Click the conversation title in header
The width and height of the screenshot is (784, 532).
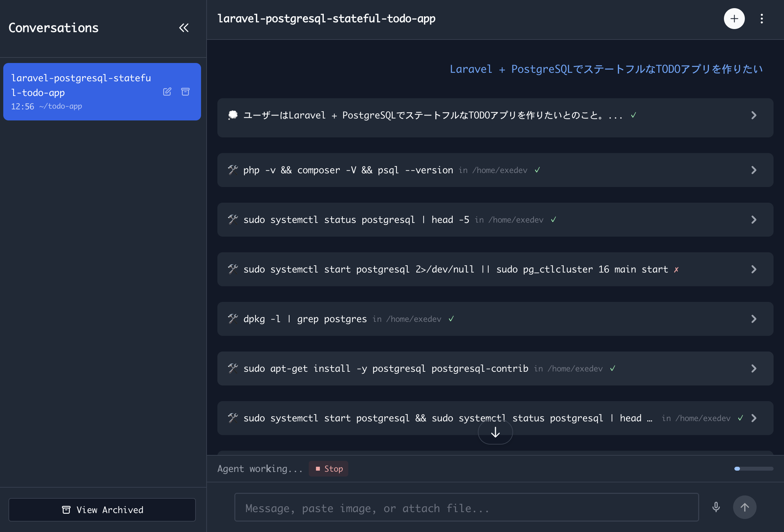click(326, 19)
